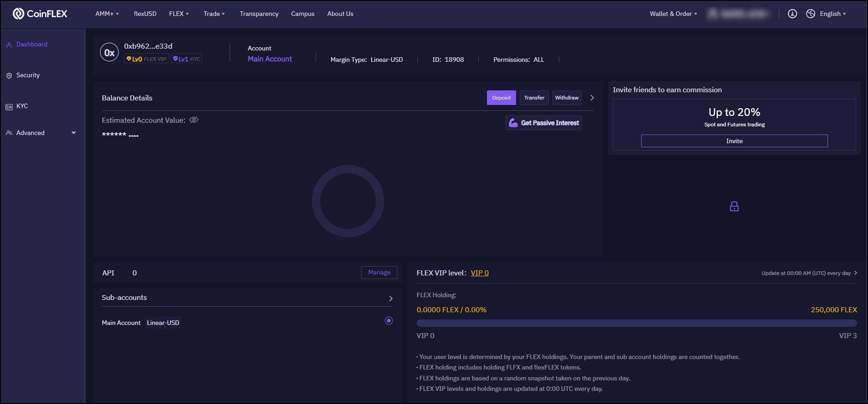Click Margin Type: Linear-USD text
This screenshot has width=868, height=404.
(366, 60)
